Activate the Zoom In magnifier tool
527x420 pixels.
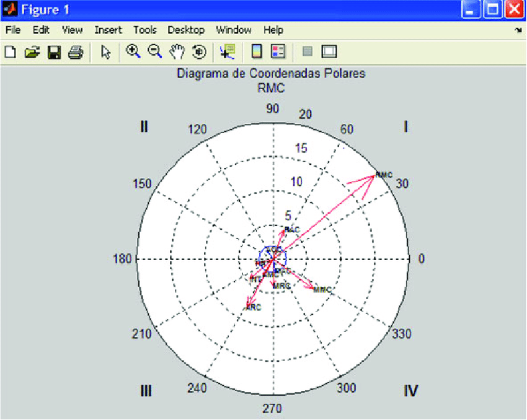point(133,52)
